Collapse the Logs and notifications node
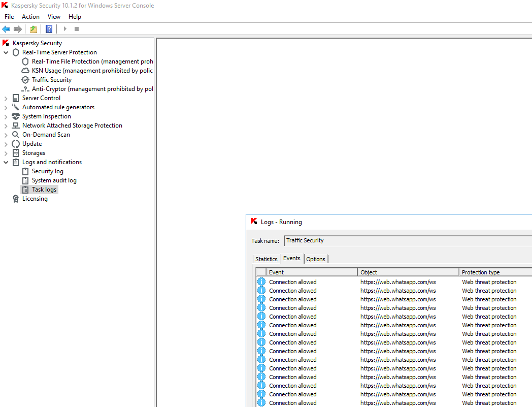The width and height of the screenshot is (532, 407). pyautogui.click(x=6, y=163)
